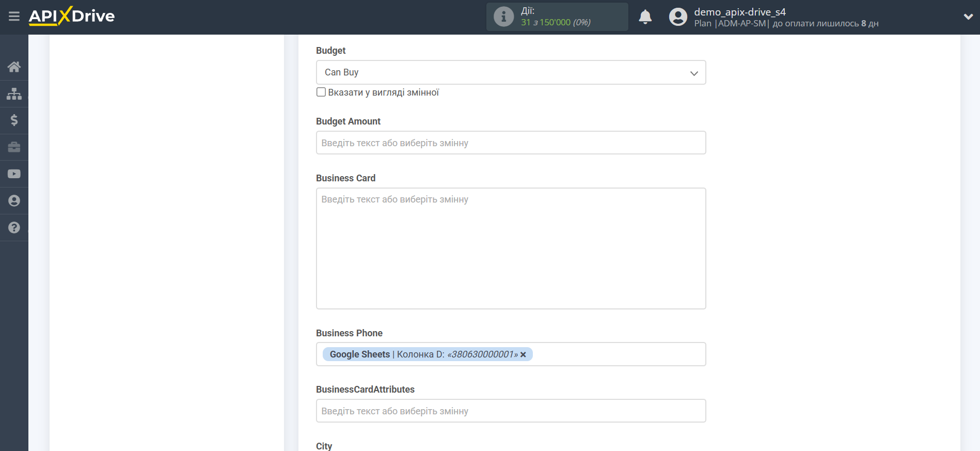
Task: Open the home dashboard icon in sidebar
Action: [14, 67]
